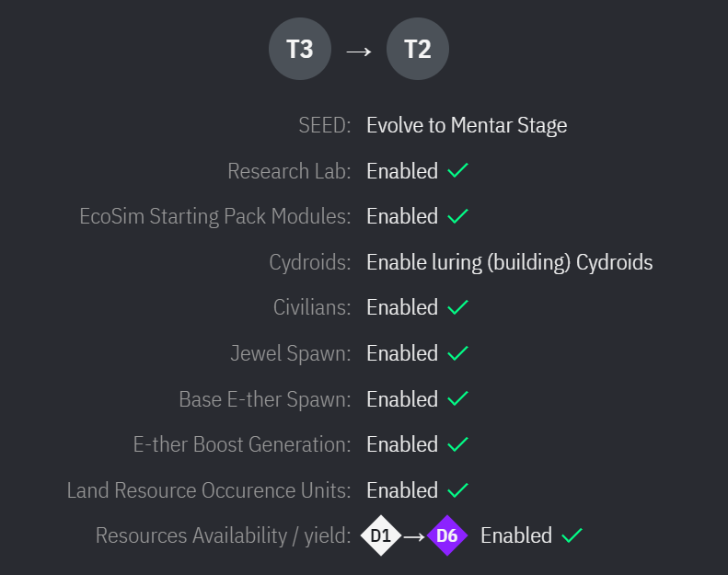Click the white D1 diamond badge
The width and height of the screenshot is (728, 575).
[x=380, y=535]
